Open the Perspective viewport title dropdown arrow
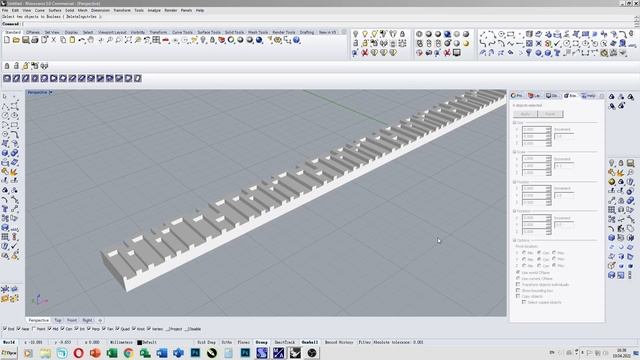 51,93
